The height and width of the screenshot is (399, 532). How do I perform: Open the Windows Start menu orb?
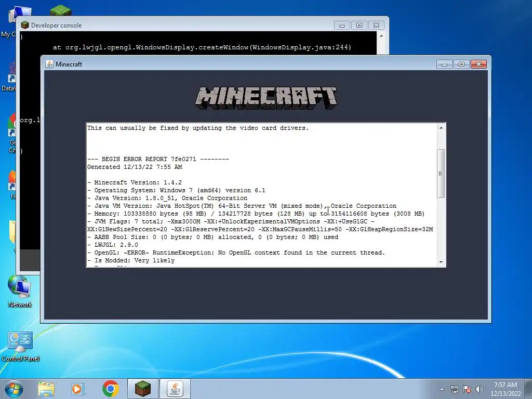click(x=14, y=389)
